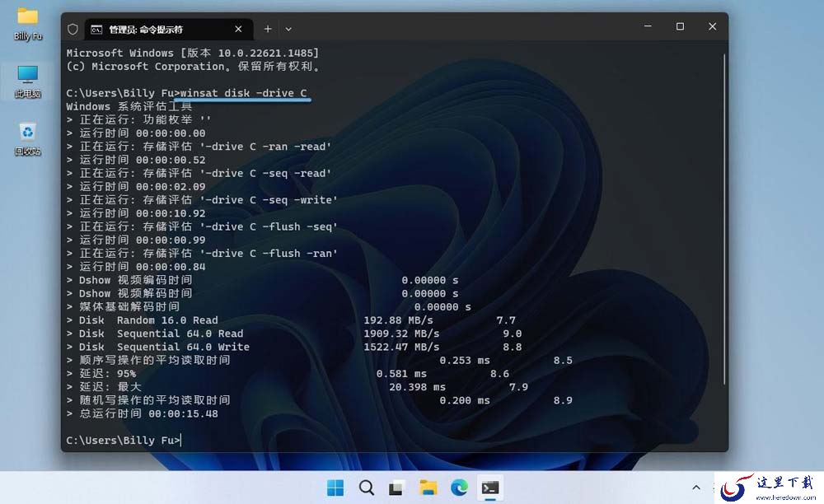Click the 1522.47 MB/s value
The image size is (824, 504).
401,347
